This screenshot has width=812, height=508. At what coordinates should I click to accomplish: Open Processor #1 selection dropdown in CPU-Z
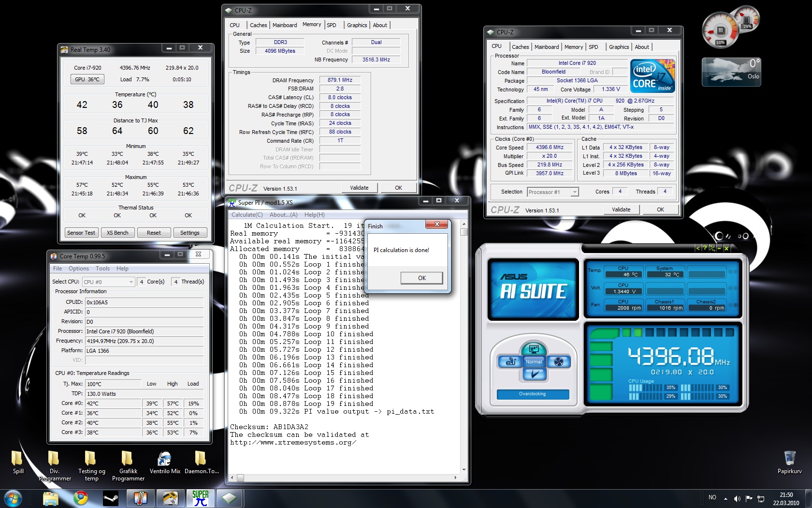coord(552,192)
